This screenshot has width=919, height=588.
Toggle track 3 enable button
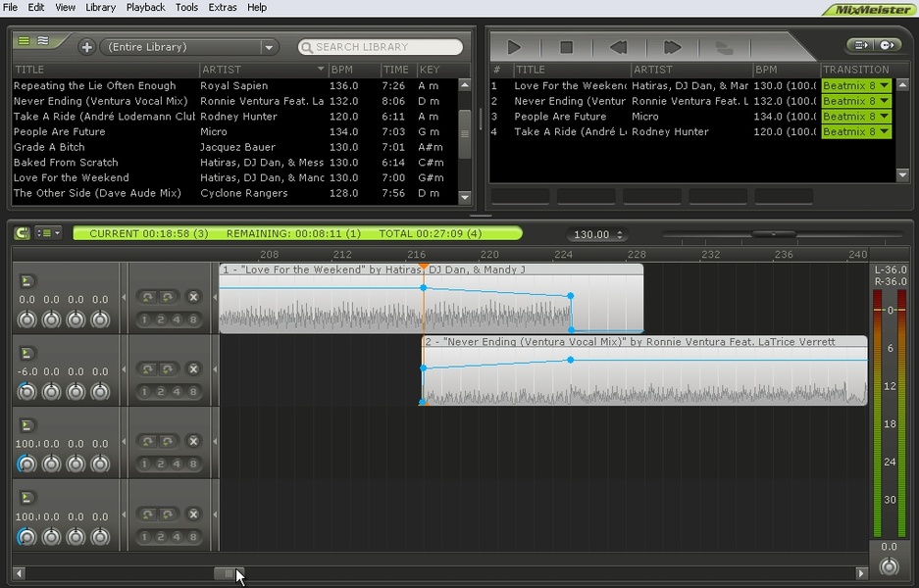(26, 425)
